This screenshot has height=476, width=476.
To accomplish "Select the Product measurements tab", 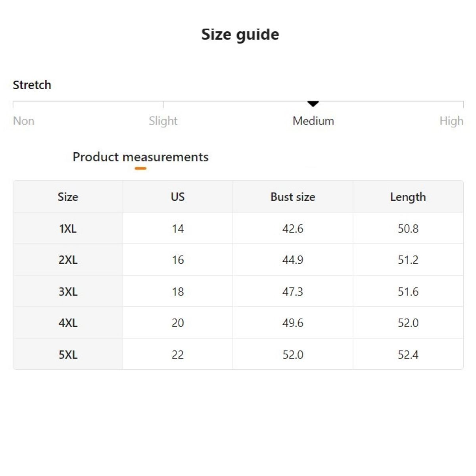I will click(x=140, y=157).
